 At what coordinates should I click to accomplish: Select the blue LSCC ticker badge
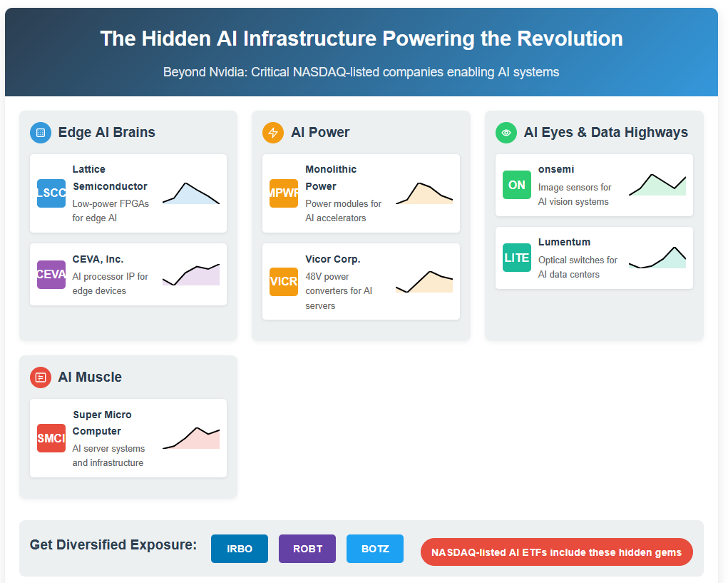(51, 193)
